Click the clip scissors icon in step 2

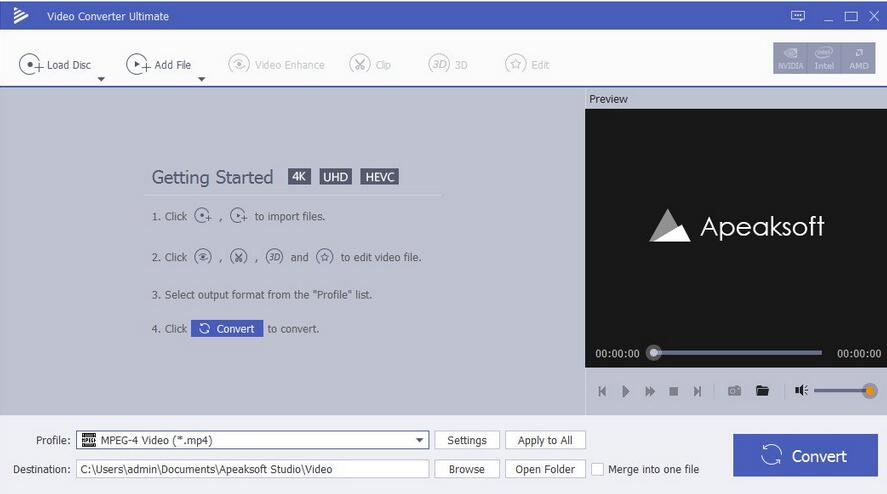tap(239, 257)
